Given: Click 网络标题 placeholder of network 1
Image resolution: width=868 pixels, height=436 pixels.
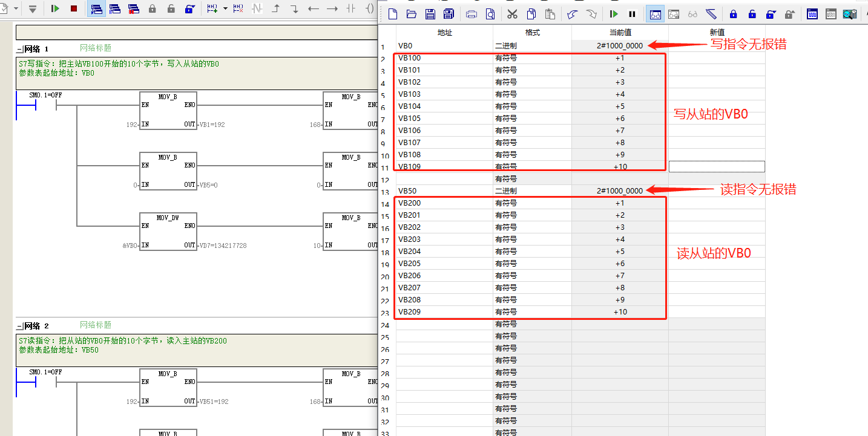Looking at the screenshot, I should coord(96,48).
